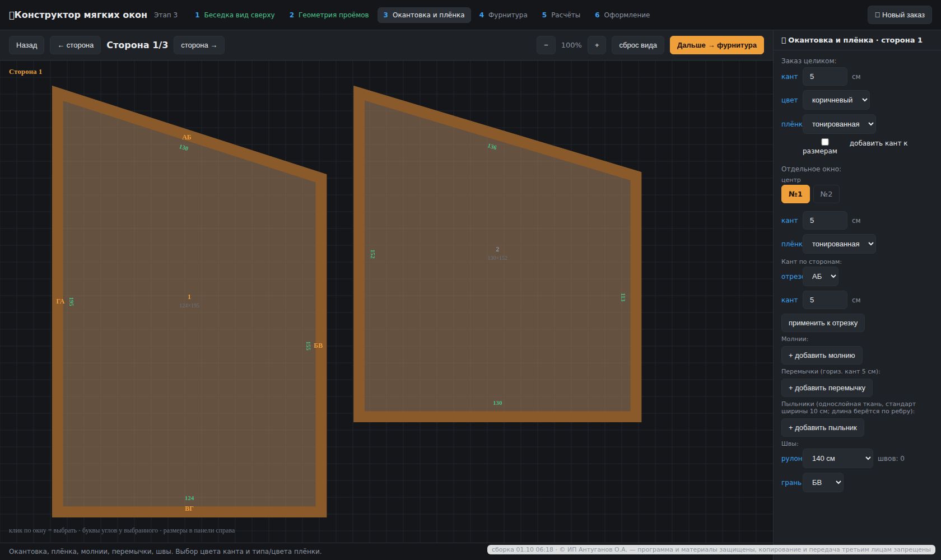
Task: Open the 'Окантовка и плёнка' tab
Action: coord(424,15)
